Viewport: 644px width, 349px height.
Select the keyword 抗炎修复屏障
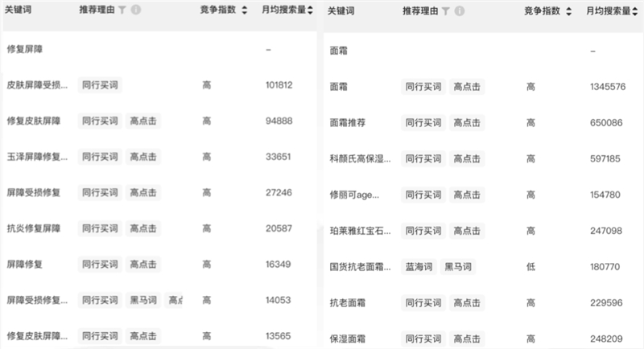pyautogui.click(x=34, y=228)
